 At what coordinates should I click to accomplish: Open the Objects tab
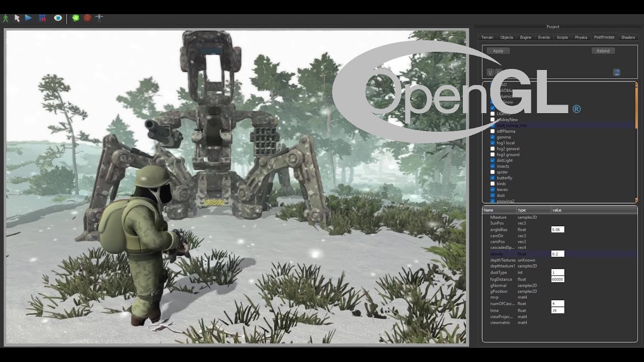click(507, 37)
